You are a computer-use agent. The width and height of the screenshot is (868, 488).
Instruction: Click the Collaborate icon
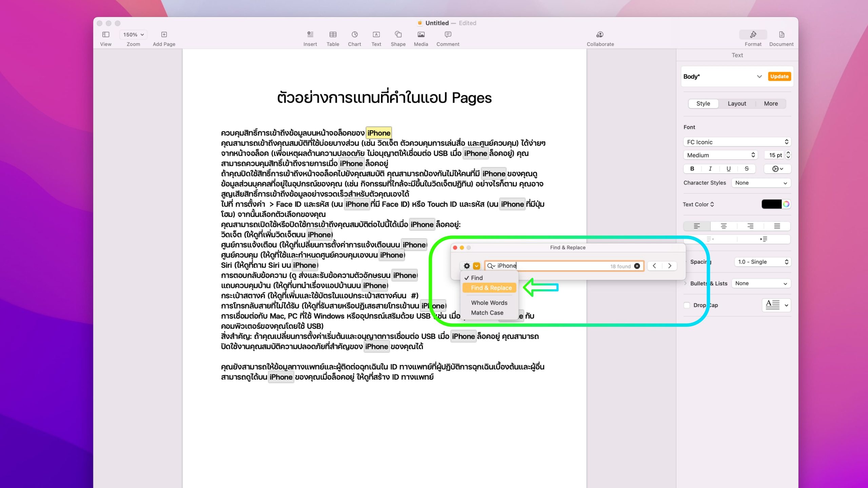click(600, 35)
